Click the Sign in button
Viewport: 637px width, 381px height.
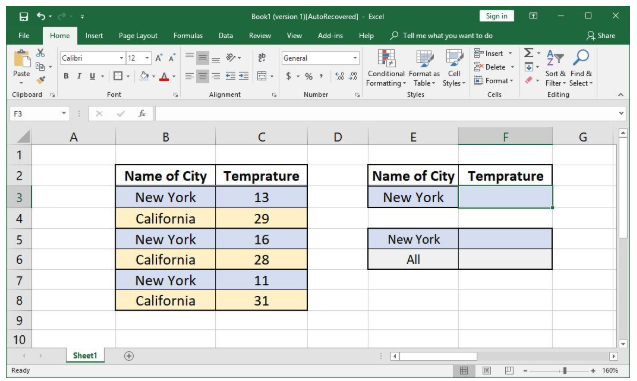coord(496,16)
